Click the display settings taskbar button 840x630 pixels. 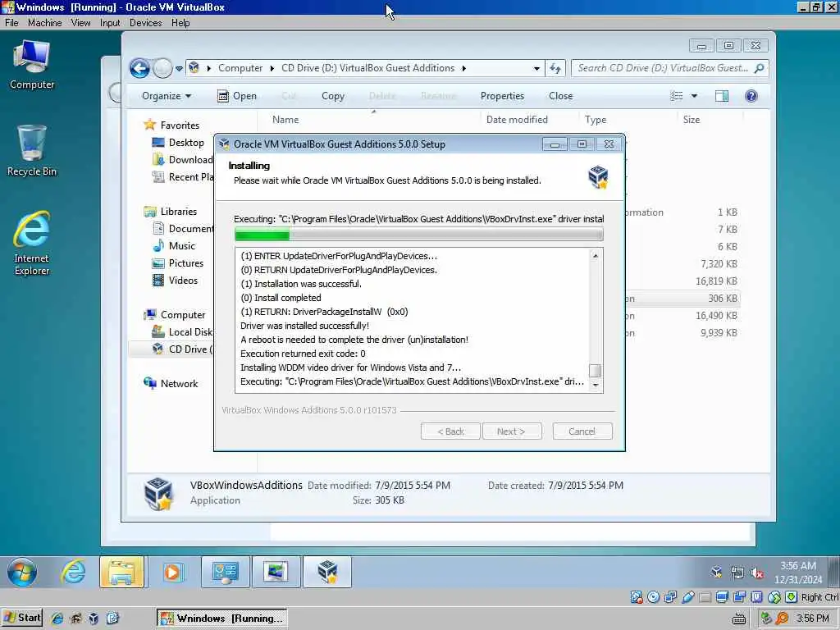point(276,572)
